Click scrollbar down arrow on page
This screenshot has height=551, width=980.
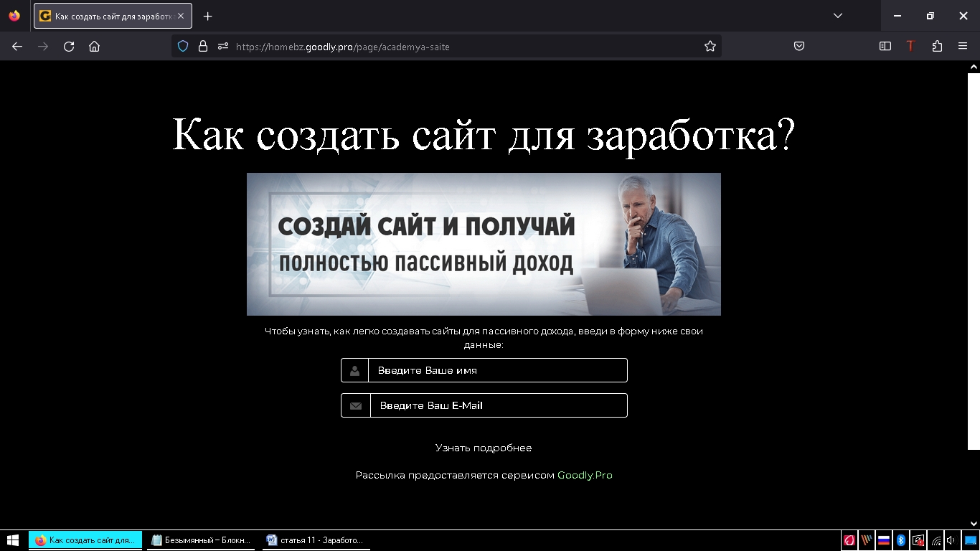[974, 524]
